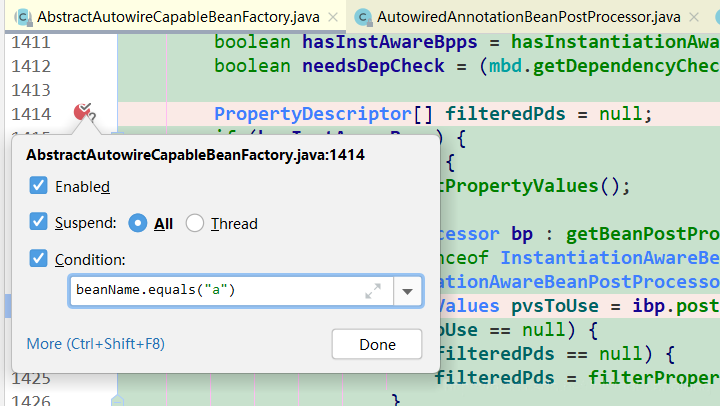Click the Done button
Viewport: 720px width, 406px height.
point(377,344)
